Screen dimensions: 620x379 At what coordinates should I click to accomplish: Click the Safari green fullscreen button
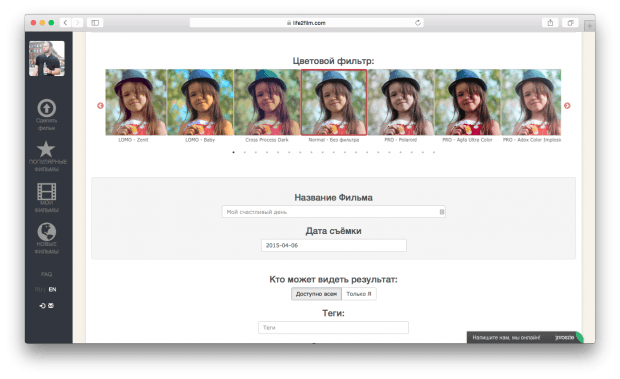pyautogui.click(x=51, y=23)
